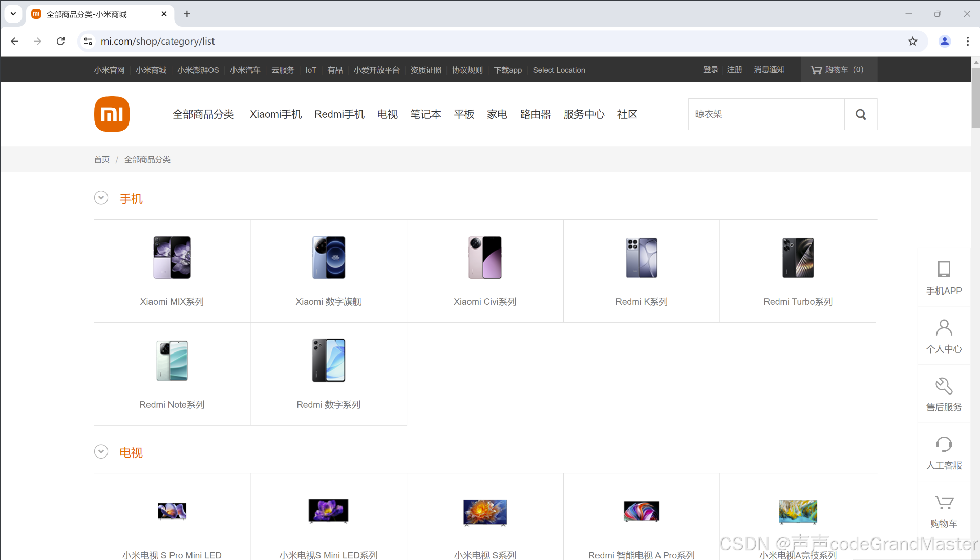The height and width of the screenshot is (560, 980).
Task: Open Xiaomi MIX系列 phone thumbnail
Action: pyautogui.click(x=172, y=257)
